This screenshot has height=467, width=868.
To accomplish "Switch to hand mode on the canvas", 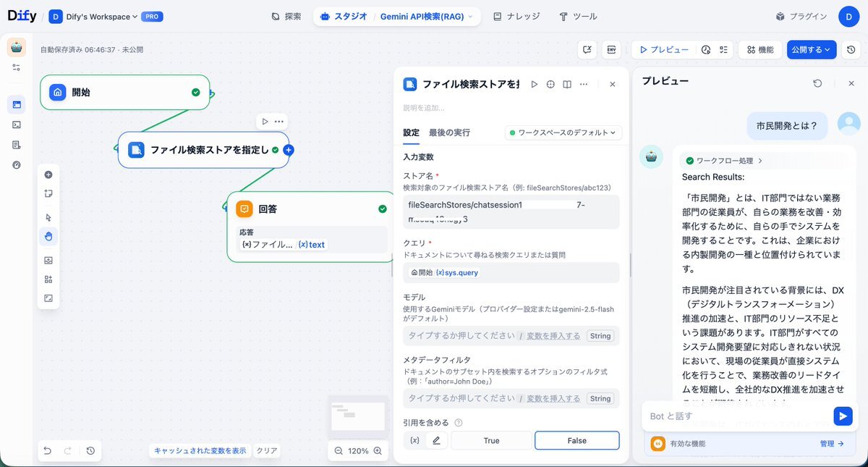I will coord(48,236).
